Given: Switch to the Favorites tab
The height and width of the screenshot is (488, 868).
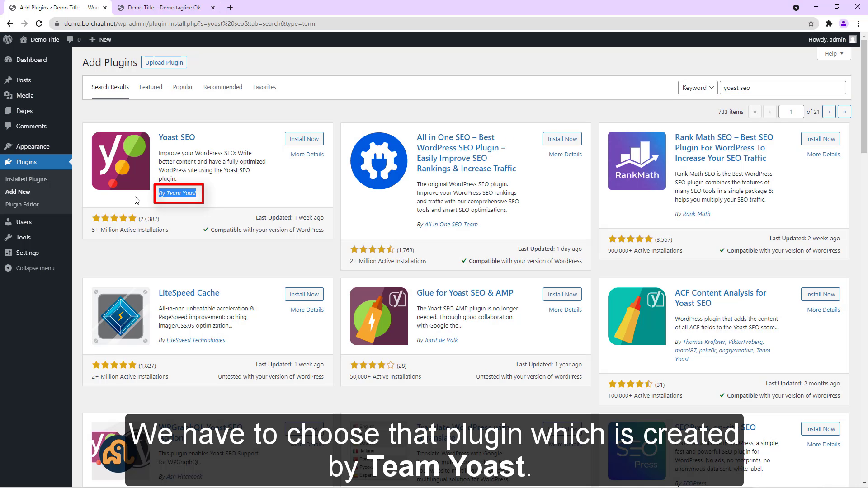Looking at the screenshot, I should point(264,87).
